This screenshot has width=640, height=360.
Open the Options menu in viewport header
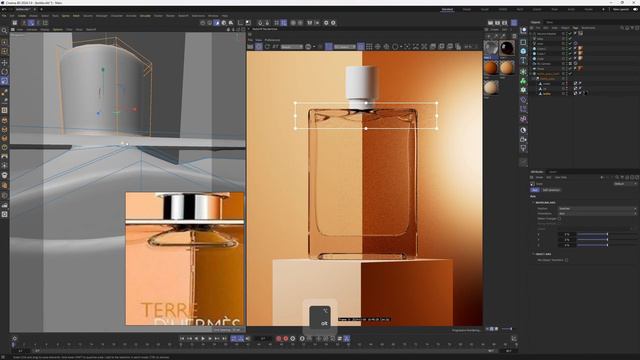[58, 29]
